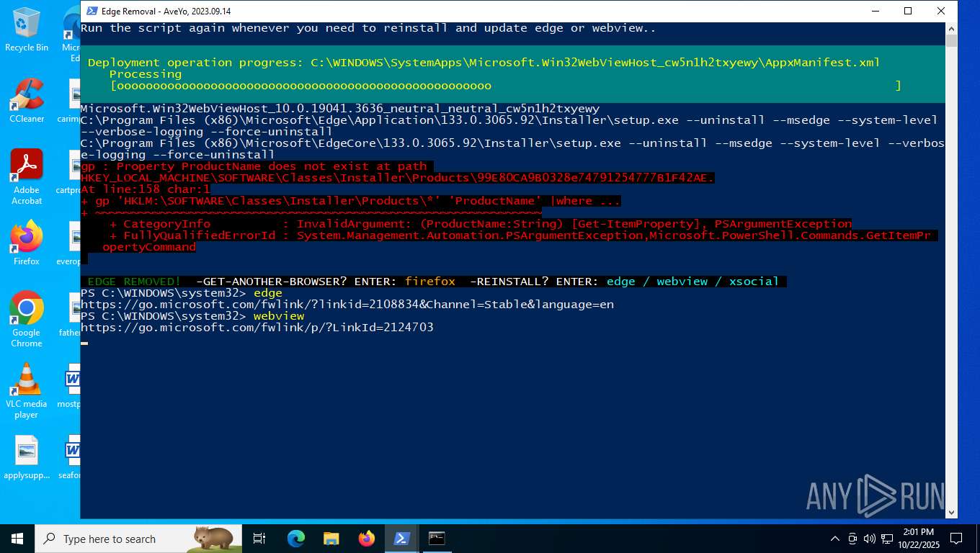Open the Windows Start menu

point(17,539)
